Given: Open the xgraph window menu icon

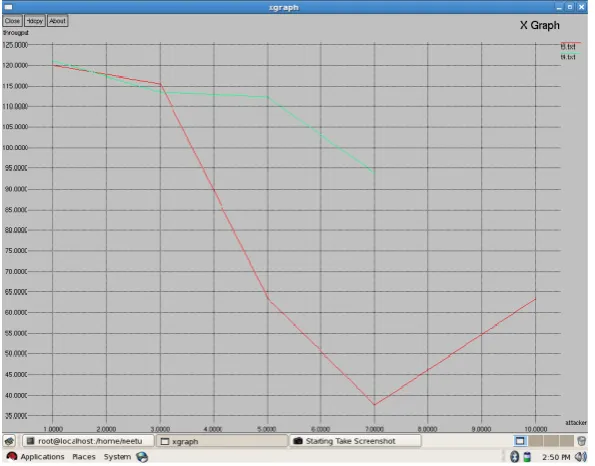Looking at the screenshot, I should click(8, 7).
